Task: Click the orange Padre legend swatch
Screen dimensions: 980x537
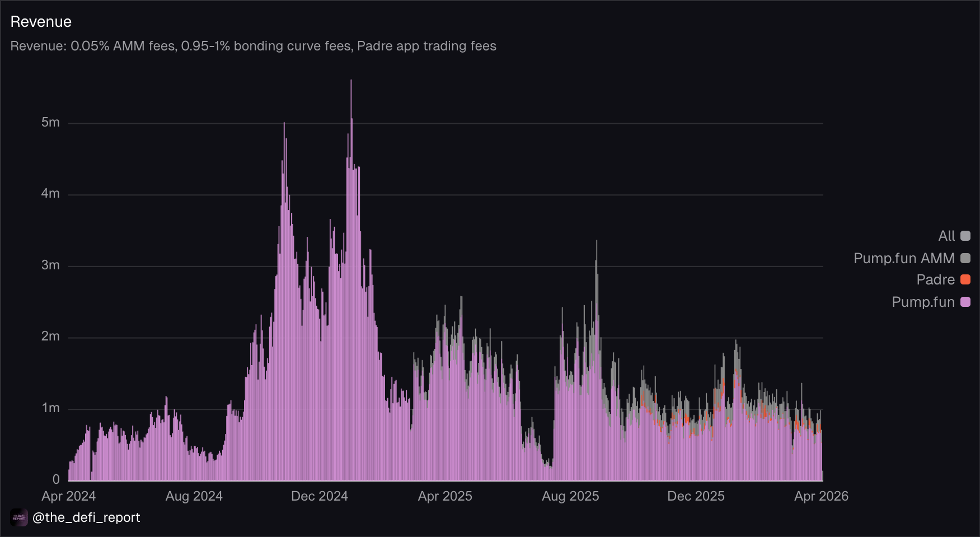Action: point(965,279)
